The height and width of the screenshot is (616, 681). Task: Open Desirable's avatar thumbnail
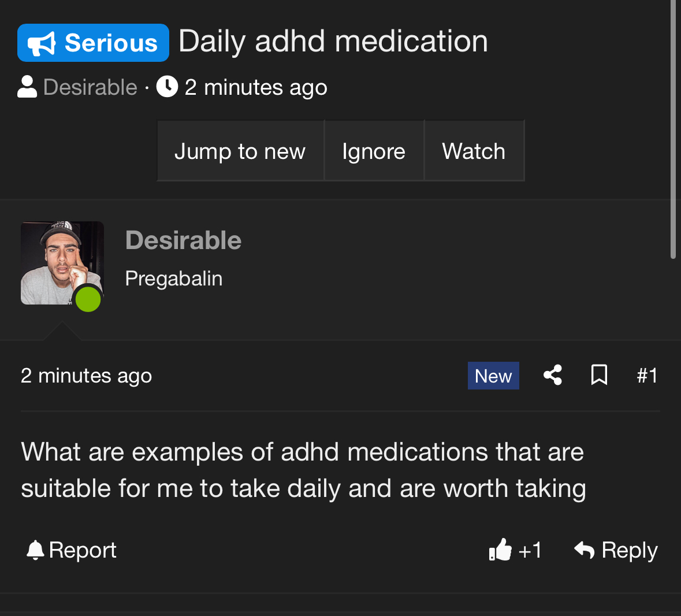(x=62, y=263)
